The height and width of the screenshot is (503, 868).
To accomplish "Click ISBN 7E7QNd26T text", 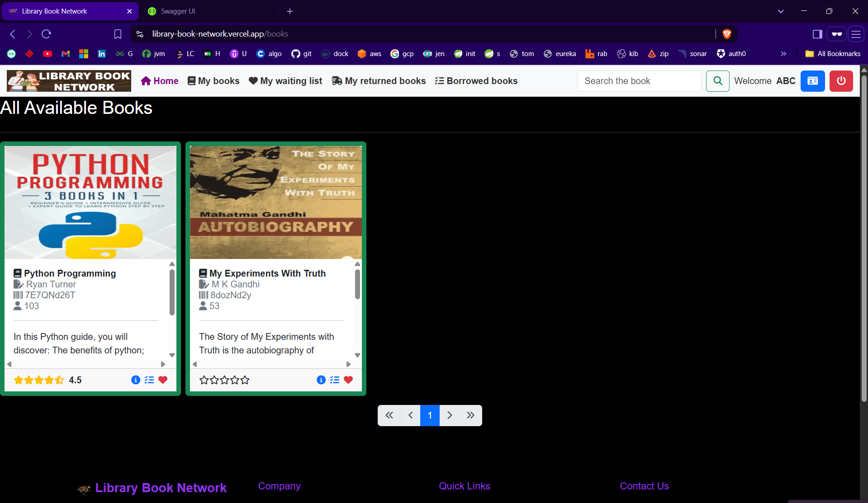I will [x=50, y=295].
